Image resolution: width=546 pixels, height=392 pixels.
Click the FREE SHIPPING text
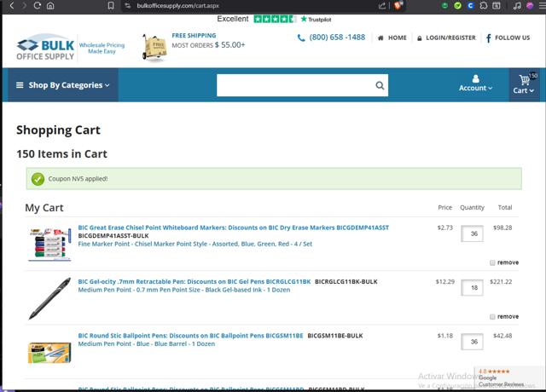pos(194,36)
